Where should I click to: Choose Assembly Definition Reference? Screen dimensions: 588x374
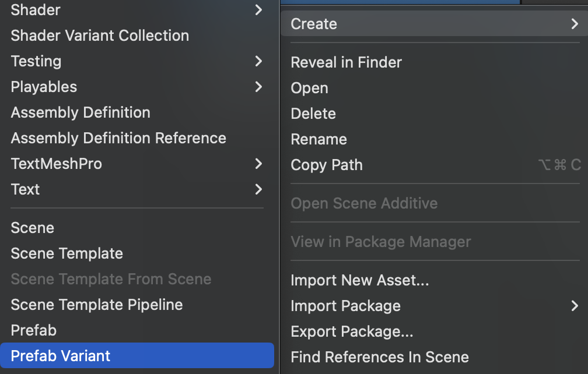(x=118, y=138)
